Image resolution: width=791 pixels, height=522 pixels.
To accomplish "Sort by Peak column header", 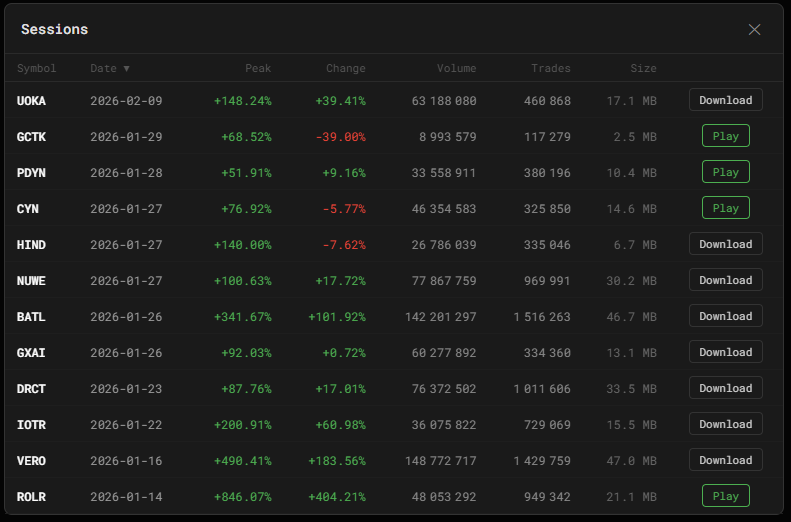I will (258, 68).
